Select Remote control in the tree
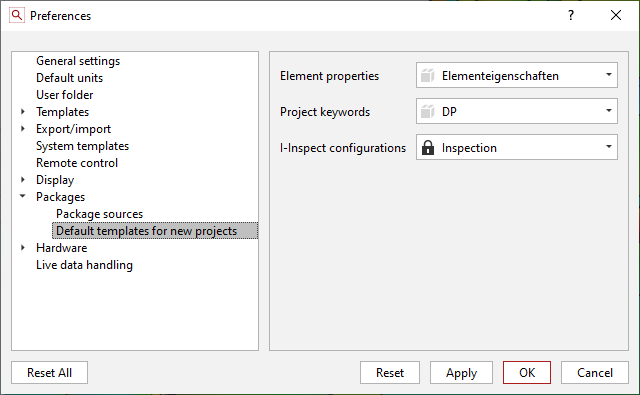This screenshot has width=640, height=395. (77, 163)
